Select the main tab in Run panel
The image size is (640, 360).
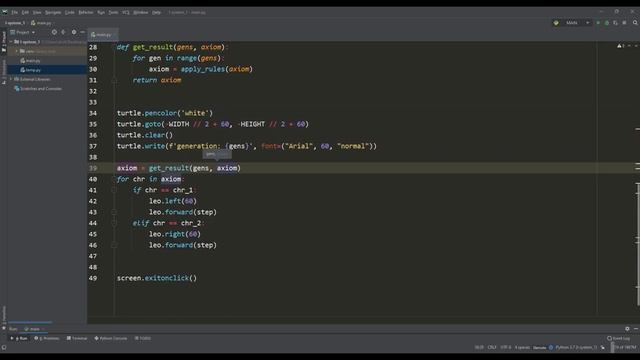click(33, 329)
